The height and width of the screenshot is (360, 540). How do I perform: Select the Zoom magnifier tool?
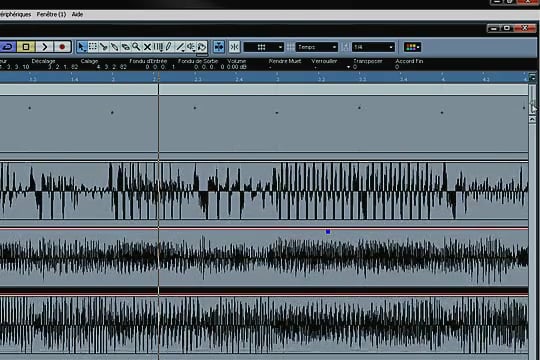(x=136, y=47)
